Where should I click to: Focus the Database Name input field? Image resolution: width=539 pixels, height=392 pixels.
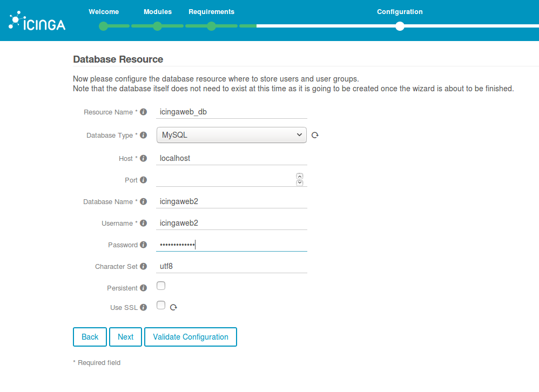tap(231, 201)
